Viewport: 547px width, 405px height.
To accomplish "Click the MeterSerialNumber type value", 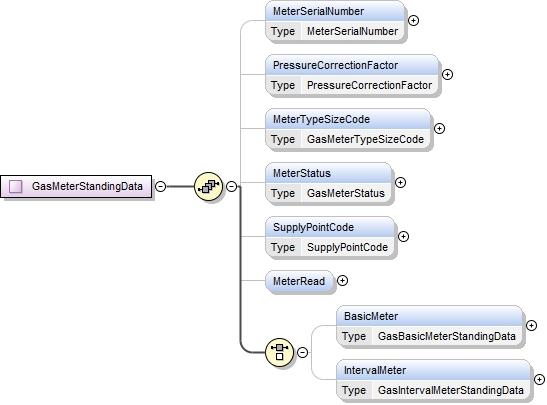I will pyautogui.click(x=352, y=31).
